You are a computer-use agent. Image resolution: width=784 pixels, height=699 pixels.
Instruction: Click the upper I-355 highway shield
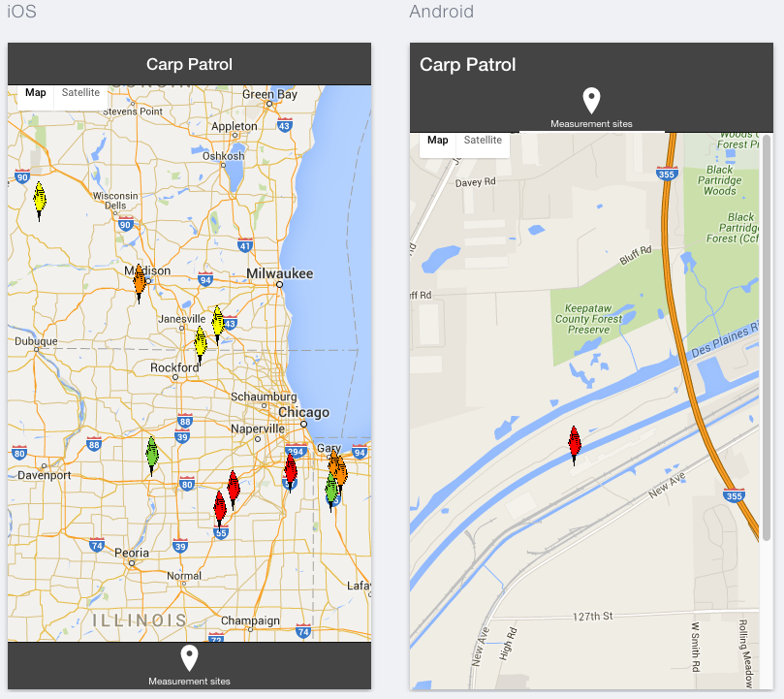point(667,174)
